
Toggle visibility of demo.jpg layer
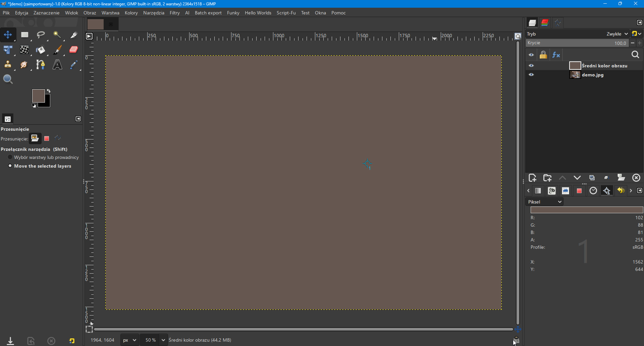(x=531, y=75)
